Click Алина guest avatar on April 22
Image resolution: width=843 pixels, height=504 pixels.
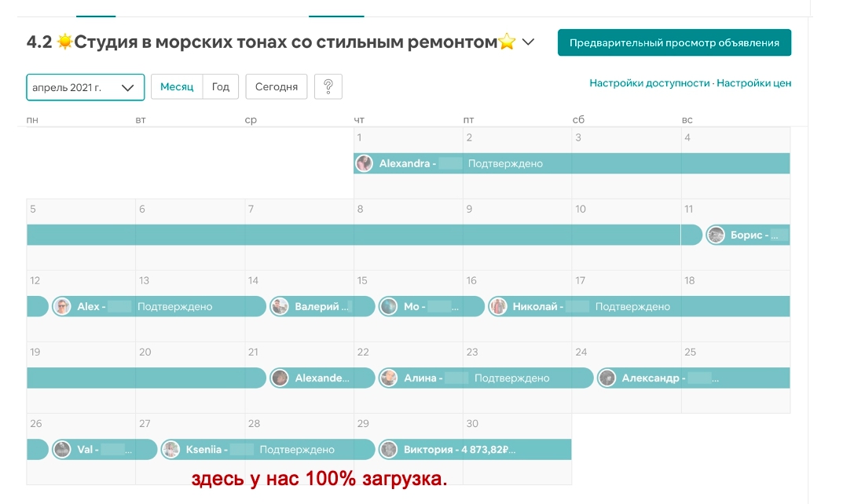[388, 378]
